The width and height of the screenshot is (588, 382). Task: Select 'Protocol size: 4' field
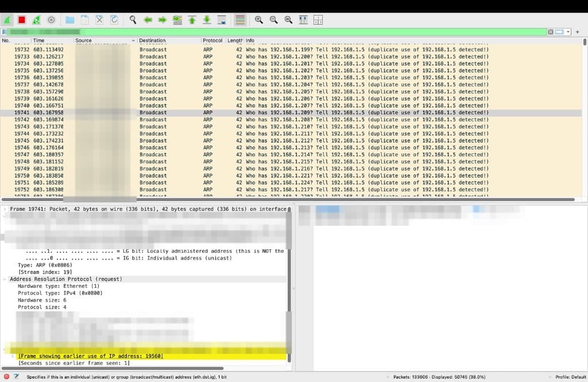coord(42,307)
